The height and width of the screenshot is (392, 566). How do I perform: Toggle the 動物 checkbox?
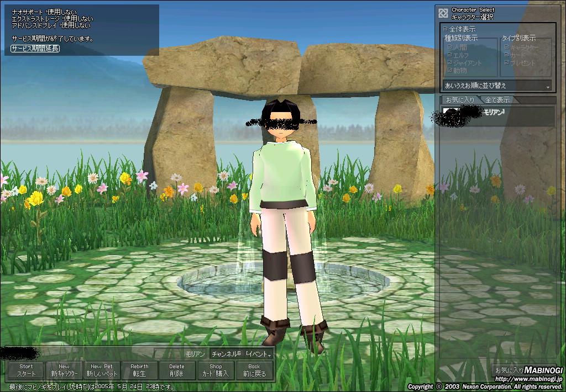450,70
